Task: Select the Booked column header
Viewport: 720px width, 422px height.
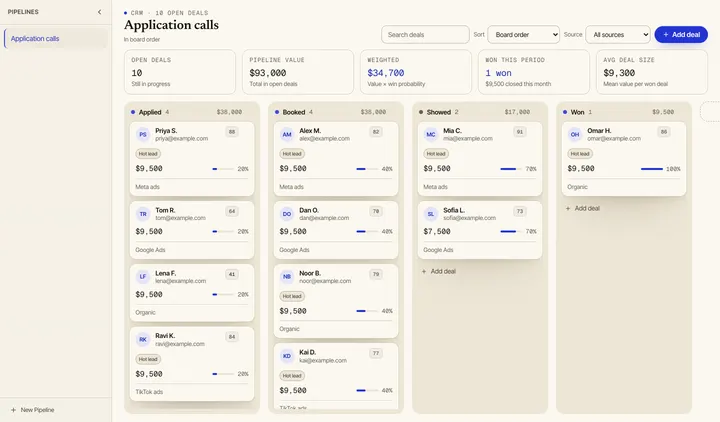Action: tap(336, 112)
